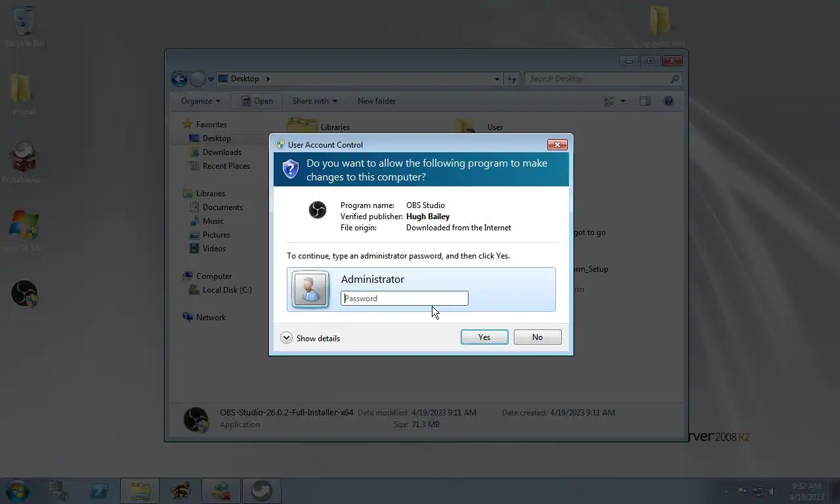This screenshot has width=840, height=504.
Task: Click Explorer Back navigation arrow
Action: [x=179, y=79]
